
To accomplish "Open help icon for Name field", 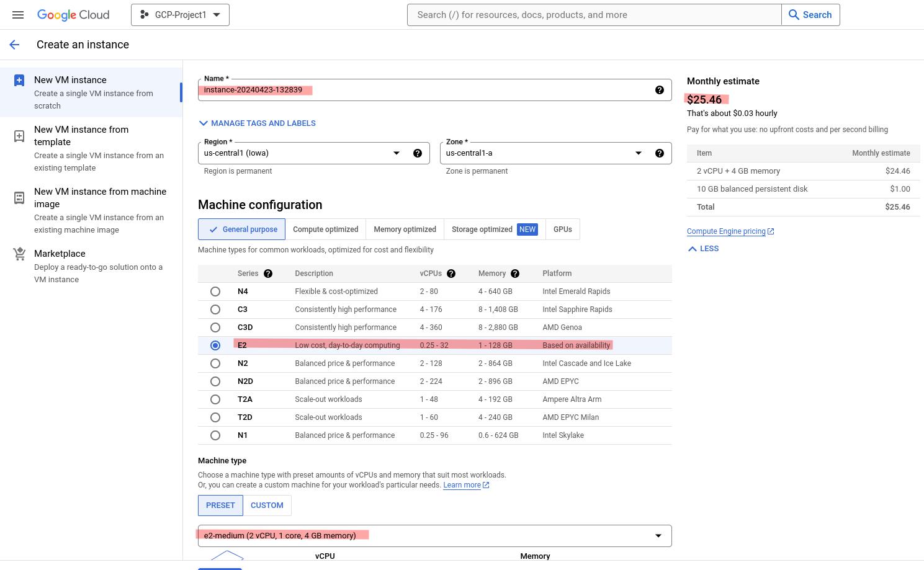I will tap(660, 90).
